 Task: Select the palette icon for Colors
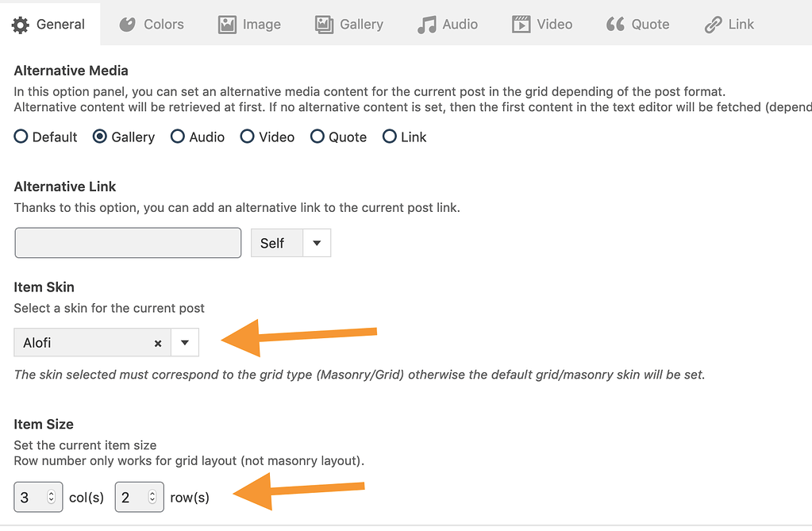(x=127, y=24)
